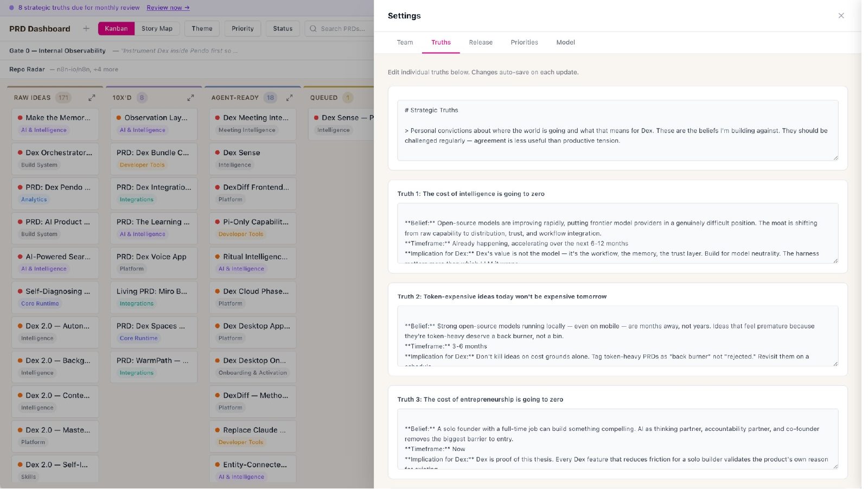Open the Priority filter
The image size is (868, 489).
[242, 29]
